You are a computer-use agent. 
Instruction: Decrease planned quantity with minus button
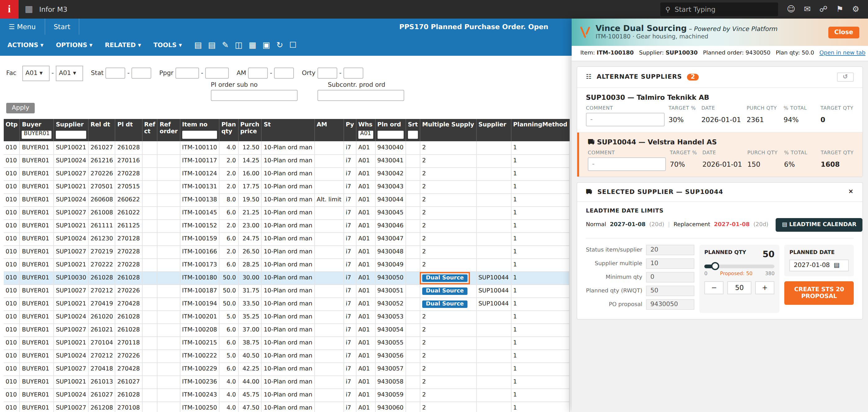[x=714, y=288]
